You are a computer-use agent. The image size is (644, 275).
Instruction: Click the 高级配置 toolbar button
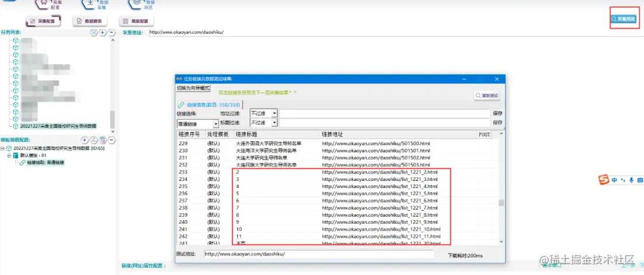point(137,21)
